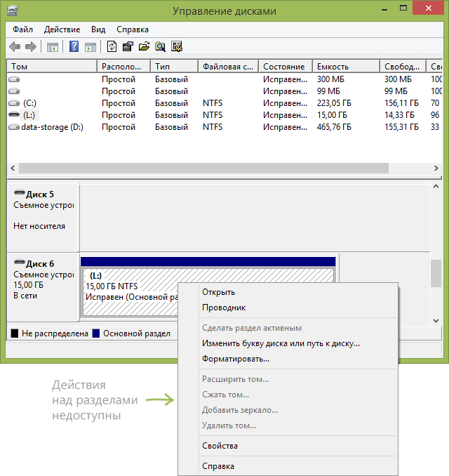Click the Нет носителя text under Диск 5
The height and width of the screenshot is (476, 449).
[39, 226]
